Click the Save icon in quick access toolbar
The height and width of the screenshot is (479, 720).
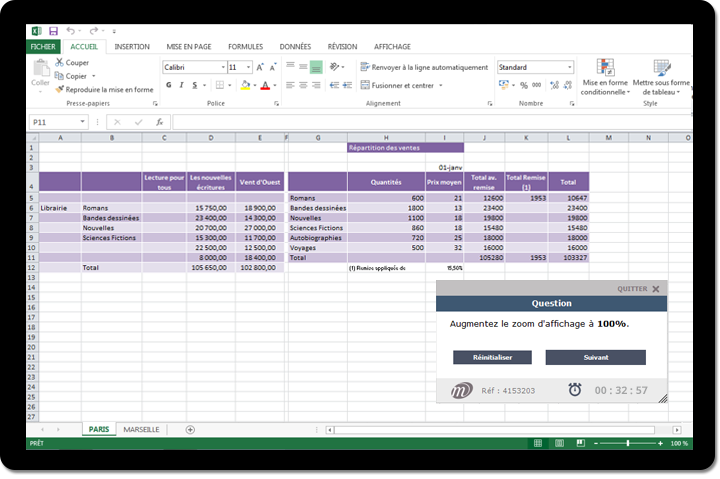pyautogui.click(x=53, y=32)
